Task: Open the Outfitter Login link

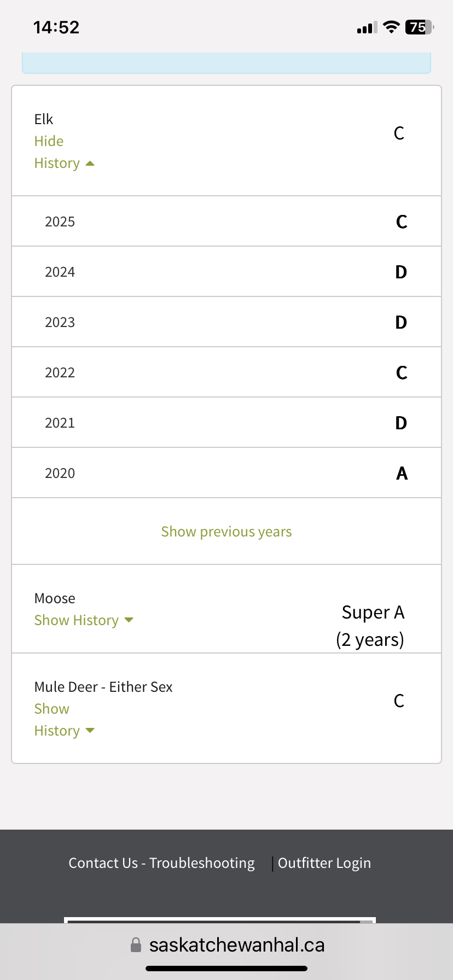Action: point(324,863)
